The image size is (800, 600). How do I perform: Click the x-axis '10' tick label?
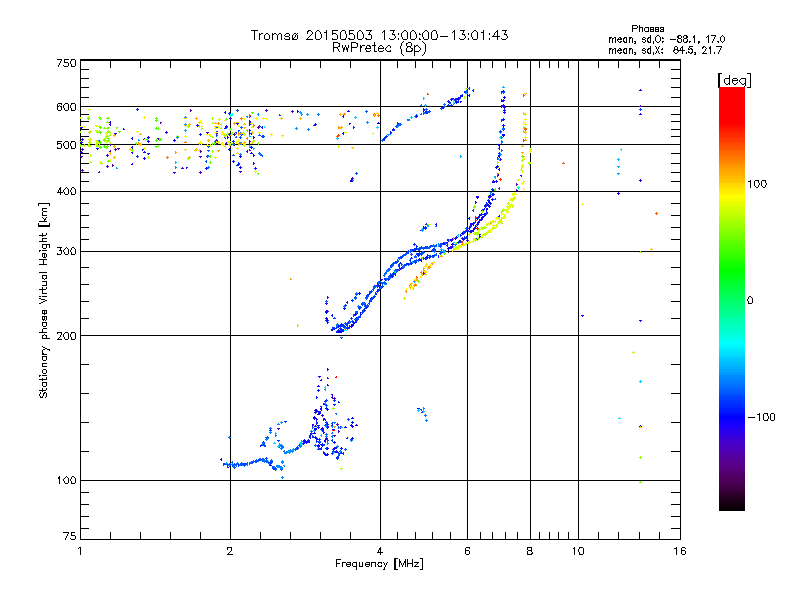point(578,551)
